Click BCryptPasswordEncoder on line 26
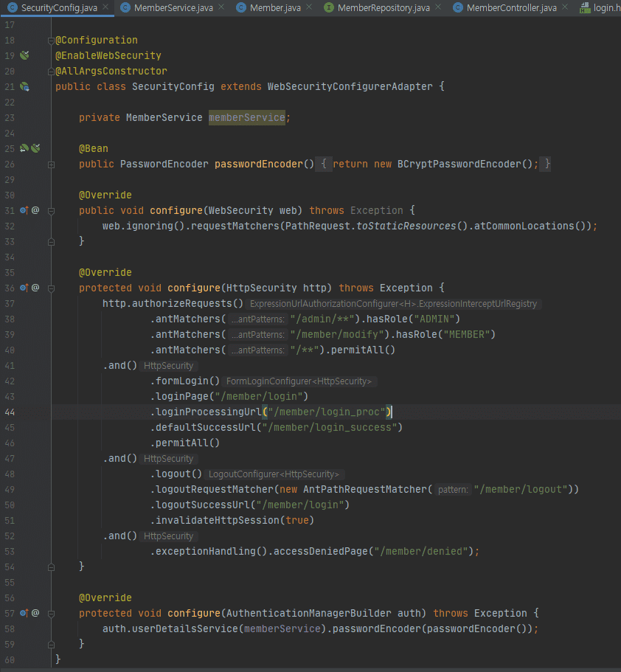Viewport: 621px width, 672px height. [x=459, y=164]
